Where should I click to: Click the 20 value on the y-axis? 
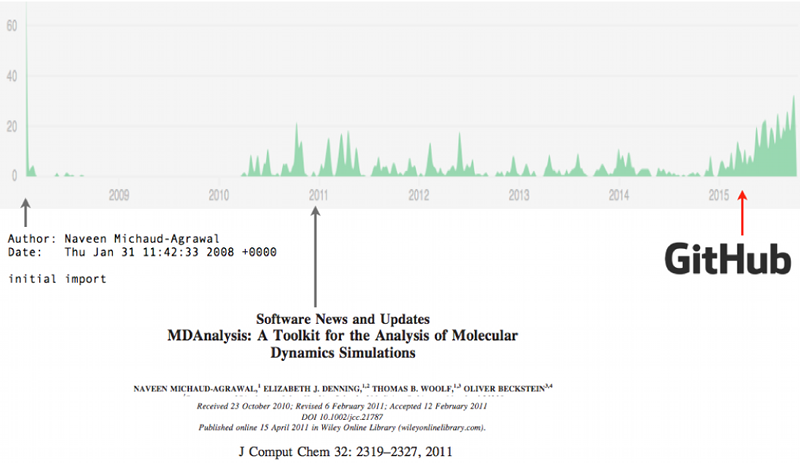[12, 126]
